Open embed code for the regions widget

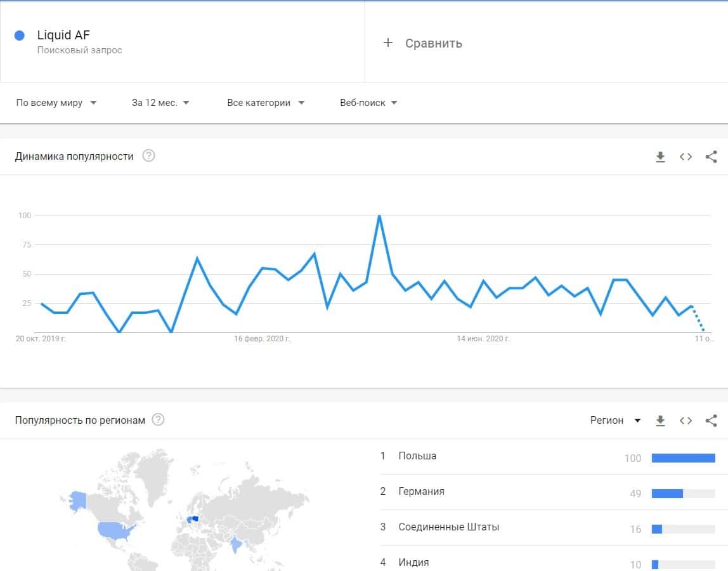tap(686, 420)
